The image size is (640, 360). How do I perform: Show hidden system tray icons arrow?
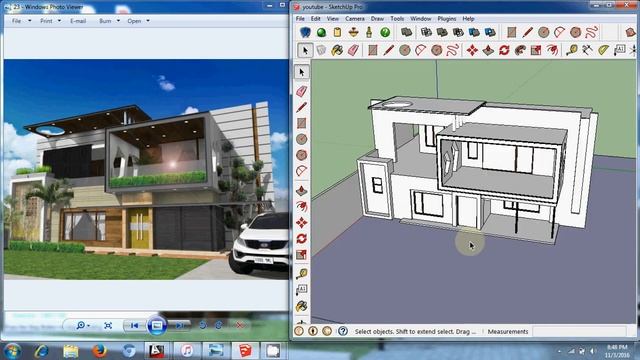559,351
